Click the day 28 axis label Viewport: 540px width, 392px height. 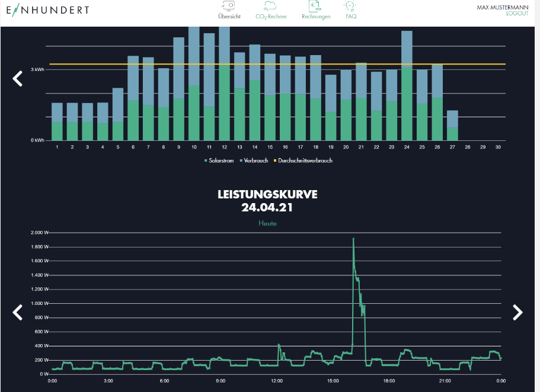click(x=468, y=147)
